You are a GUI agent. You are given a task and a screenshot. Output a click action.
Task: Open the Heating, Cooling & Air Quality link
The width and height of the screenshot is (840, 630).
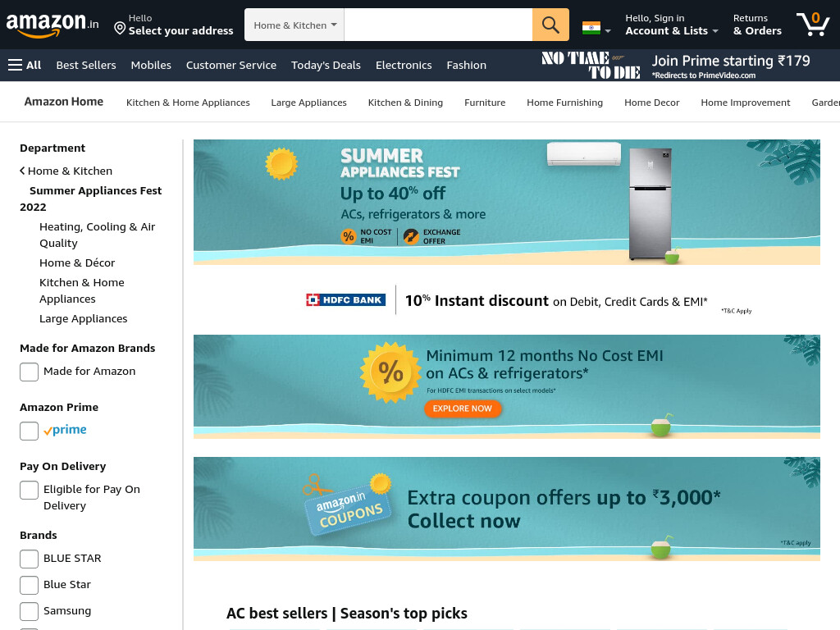98,235
